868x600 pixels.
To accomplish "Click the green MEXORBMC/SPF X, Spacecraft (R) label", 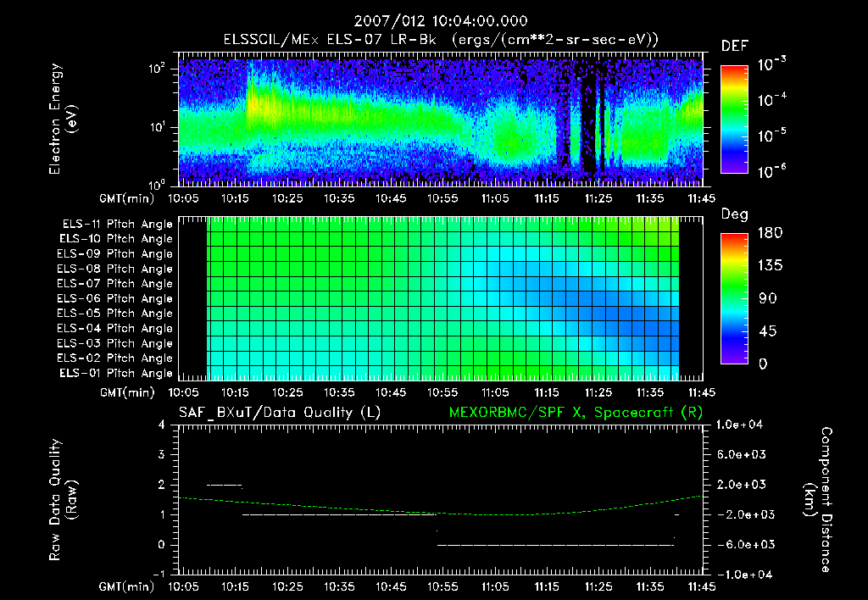I will click(576, 413).
